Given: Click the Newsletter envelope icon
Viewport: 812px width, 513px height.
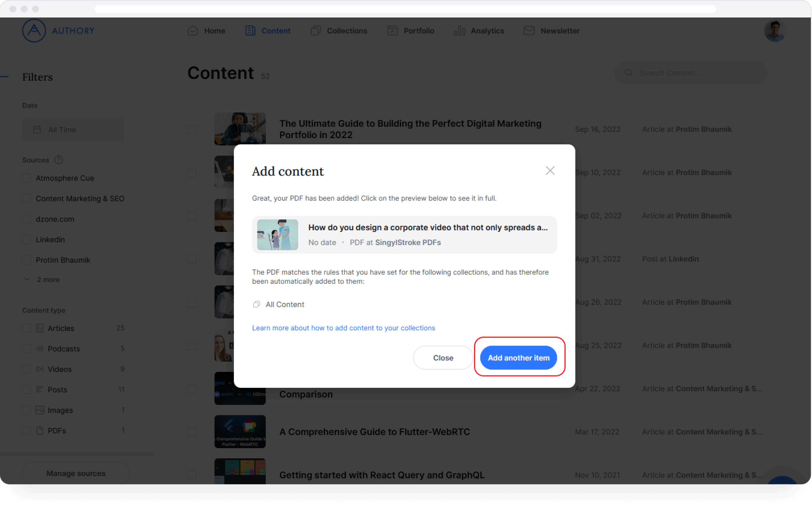Looking at the screenshot, I should click(x=529, y=31).
